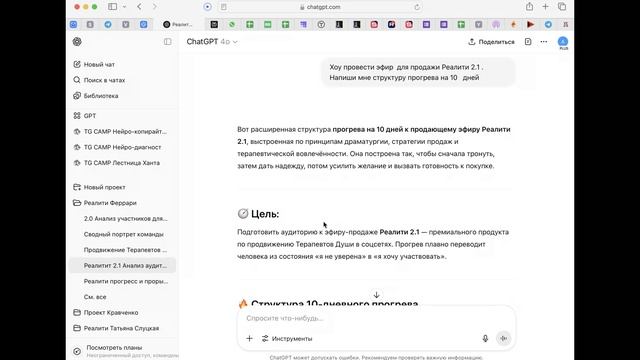The width and height of the screenshot is (640, 360).
Task: Click the plus attach button in composer
Action: click(x=249, y=338)
